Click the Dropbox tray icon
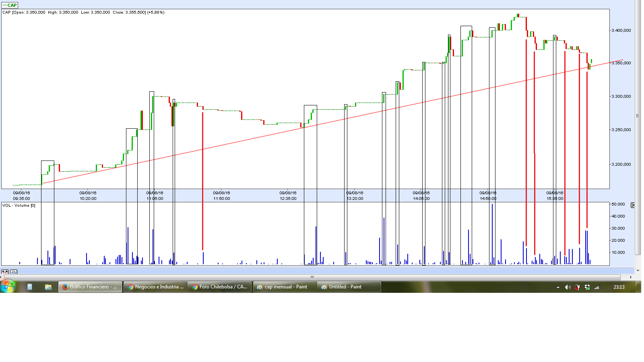The height and width of the screenshot is (362, 644). click(587, 287)
